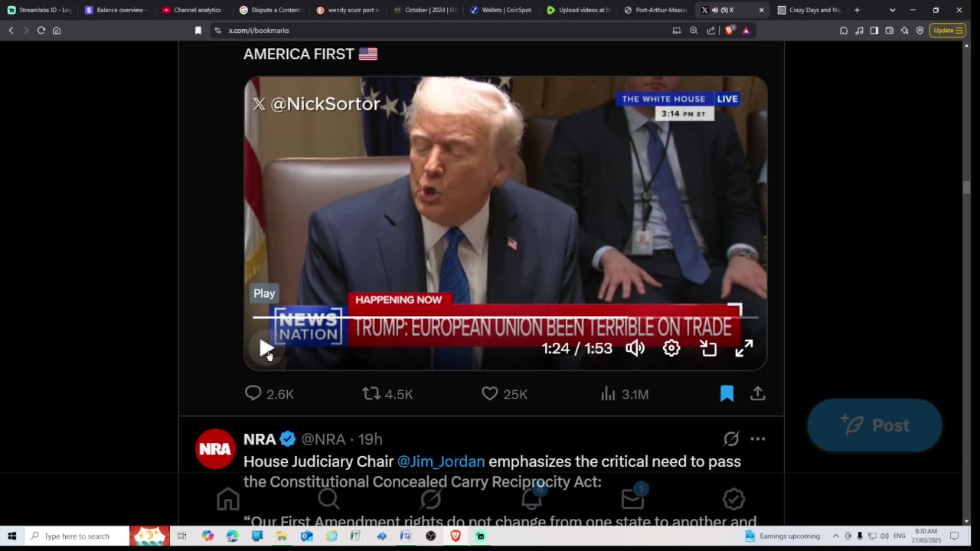This screenshot has height=551, width=980.
Task: Switch to Balance overview tab
Action: pyautogui.click(x=116, y=10)
